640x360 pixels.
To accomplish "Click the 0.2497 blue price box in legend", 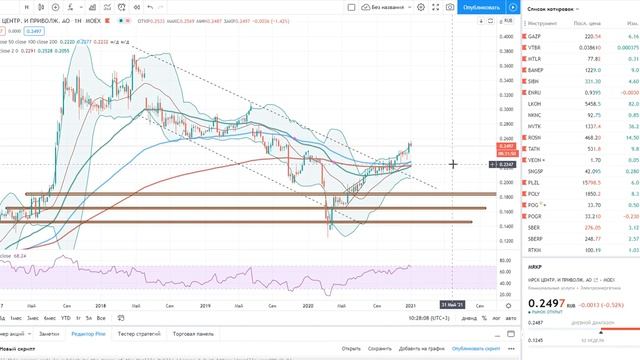I will coord(34,31).
